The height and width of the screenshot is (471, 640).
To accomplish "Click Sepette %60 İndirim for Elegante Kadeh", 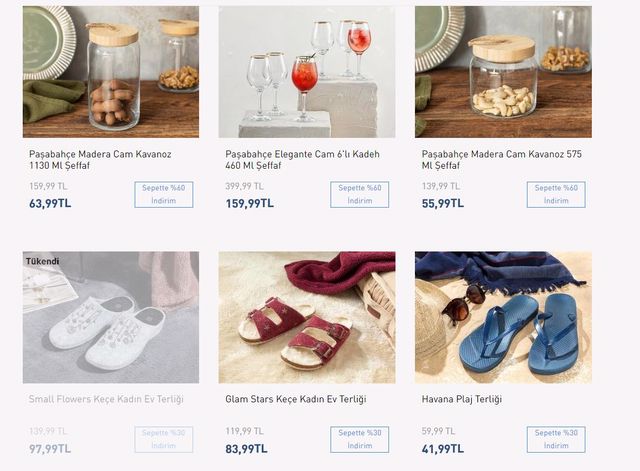I will (359, 194).
